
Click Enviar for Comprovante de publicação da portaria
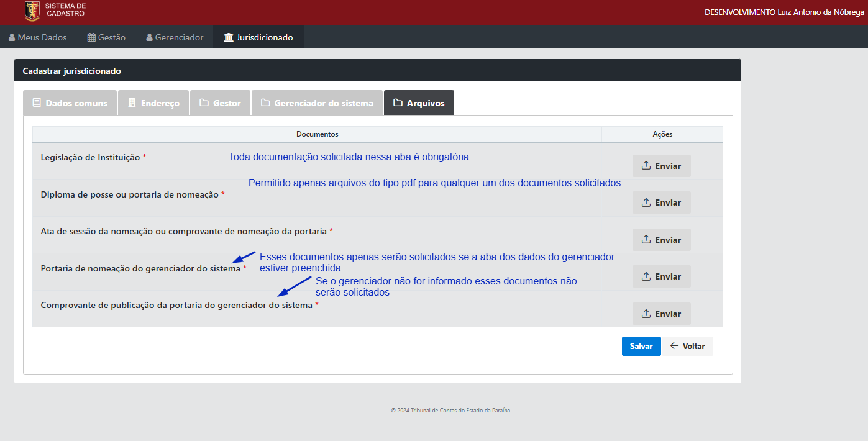coord(661,314)
